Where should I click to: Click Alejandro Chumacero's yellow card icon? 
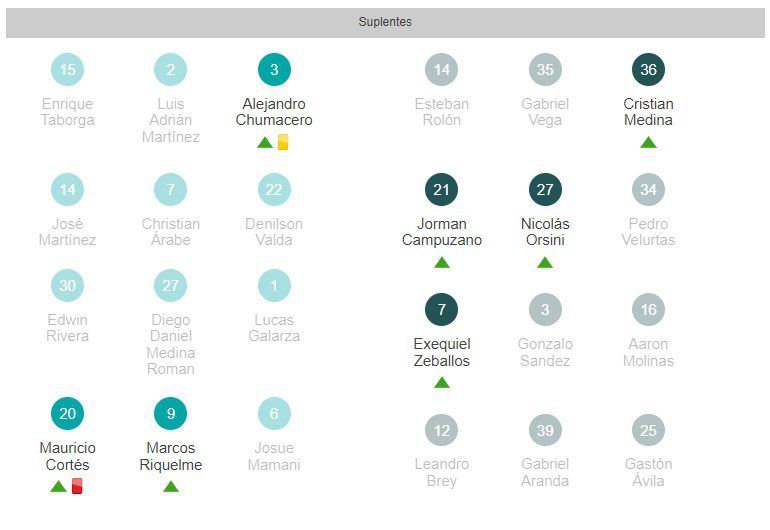(x=283, y=142)
